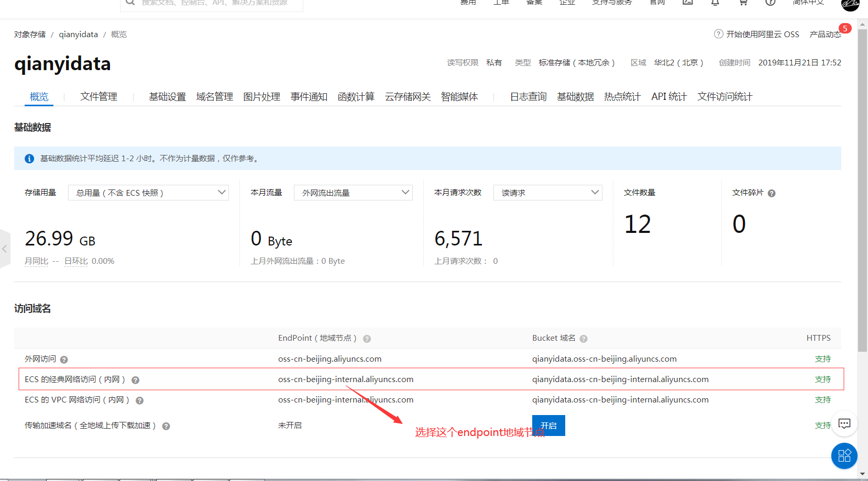Open the Cloud Shell terminal icon in top bar

click(688, 2)
